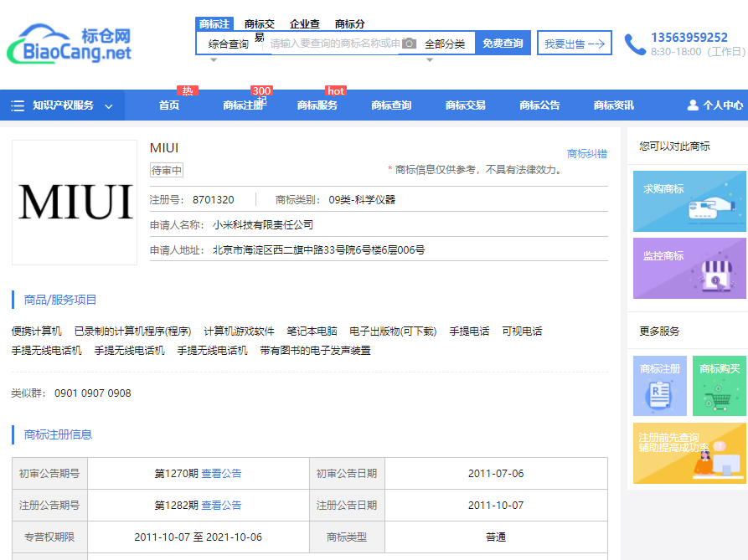Open 商标交易 in navigation bar
The width and height of the screenshot is (748, 560).
pos(466,105)
